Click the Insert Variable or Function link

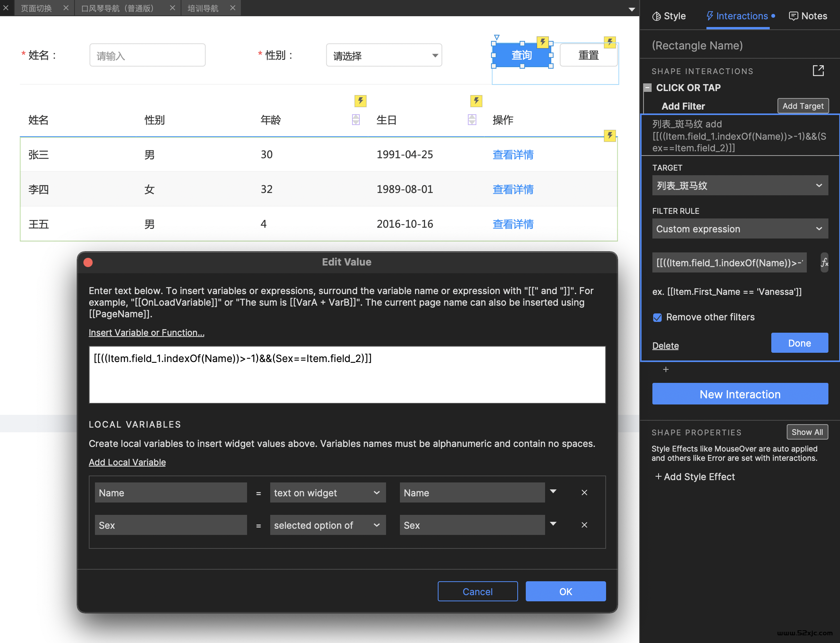(146, 333)
